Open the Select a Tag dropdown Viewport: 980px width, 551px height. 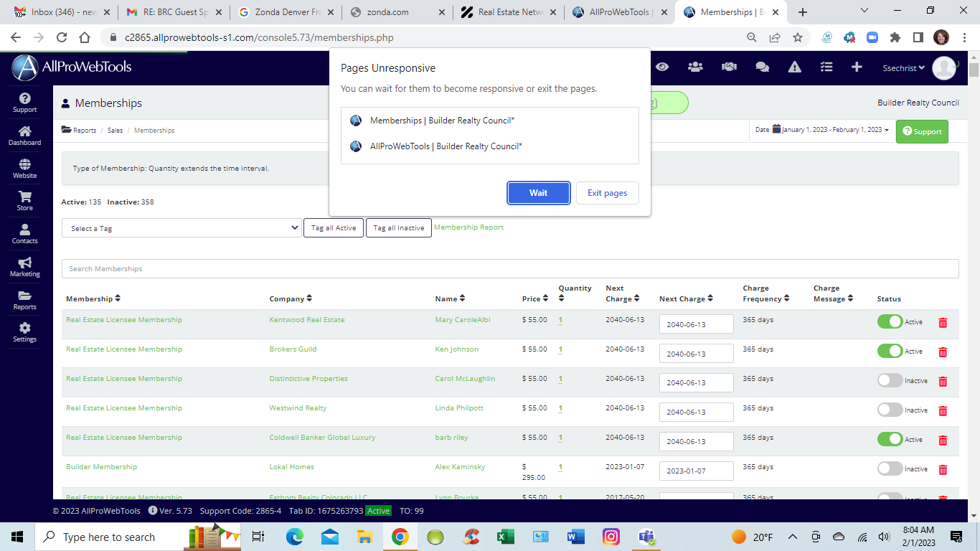182,228
